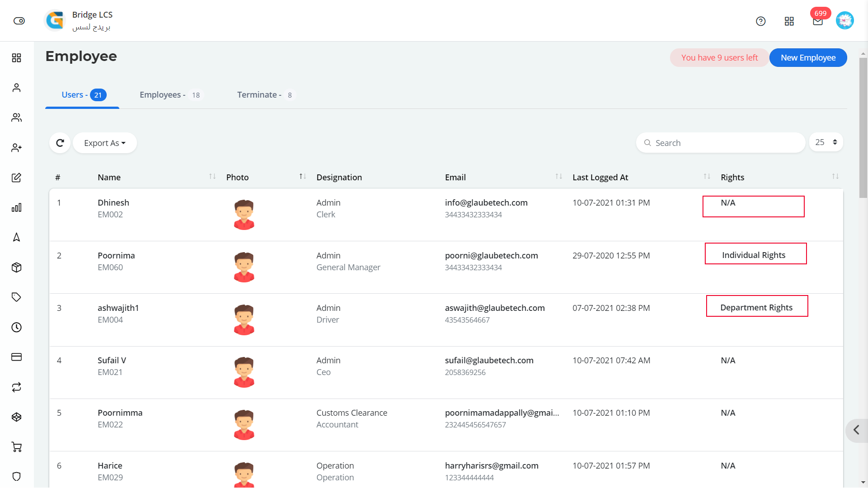The height and width of the screenshot is (488, 868).
Task: Open the dashboard grid icon in sidebar
Action: pyautogui.click(x=17, y=58)
